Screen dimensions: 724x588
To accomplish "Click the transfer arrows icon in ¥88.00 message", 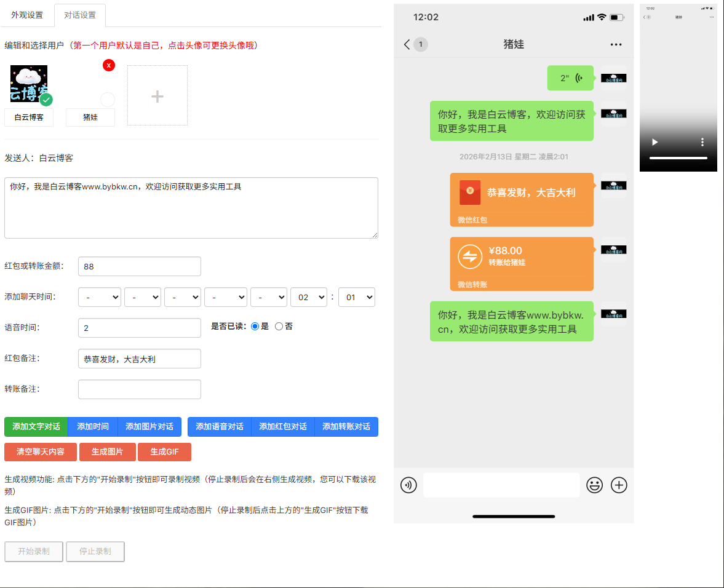I will pyautogui.click(x=470, y=256).
